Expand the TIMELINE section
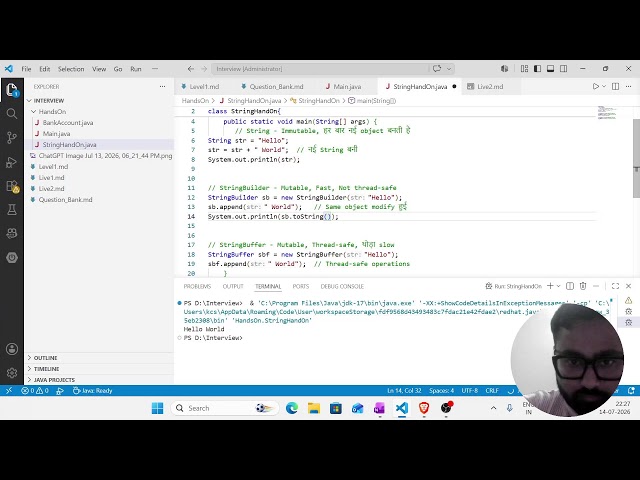The image size is (640, 480). (46, 369)
